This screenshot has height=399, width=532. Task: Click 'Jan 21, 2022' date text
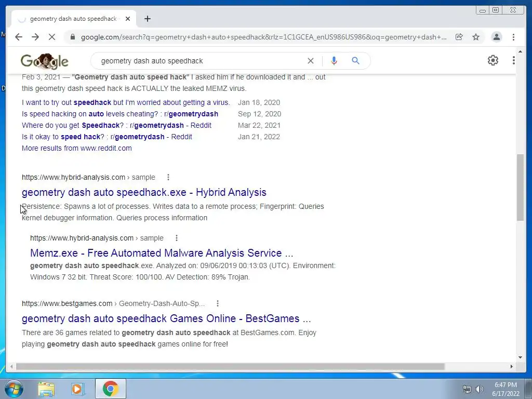tap(259, 137)
